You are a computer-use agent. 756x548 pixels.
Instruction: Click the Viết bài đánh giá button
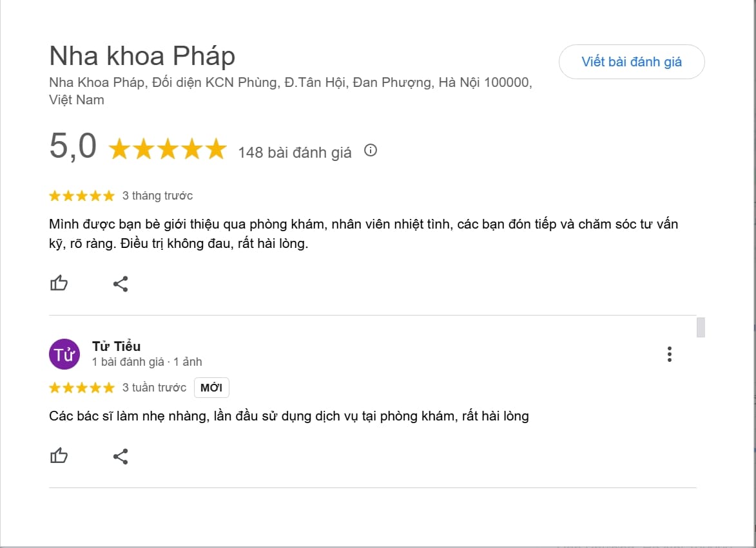[x=631, y=62]
